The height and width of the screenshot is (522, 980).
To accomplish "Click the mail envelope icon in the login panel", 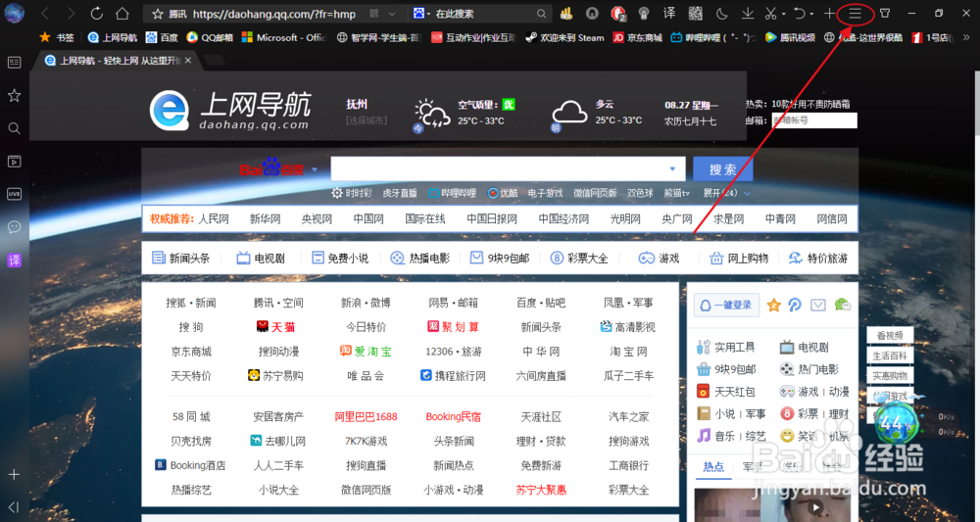I will click(818, 305).
